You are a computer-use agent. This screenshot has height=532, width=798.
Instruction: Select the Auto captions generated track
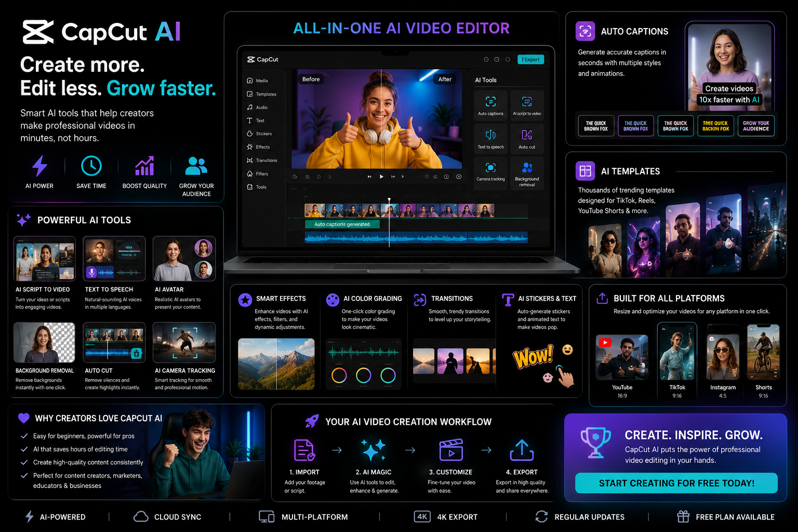pos(342,224)
